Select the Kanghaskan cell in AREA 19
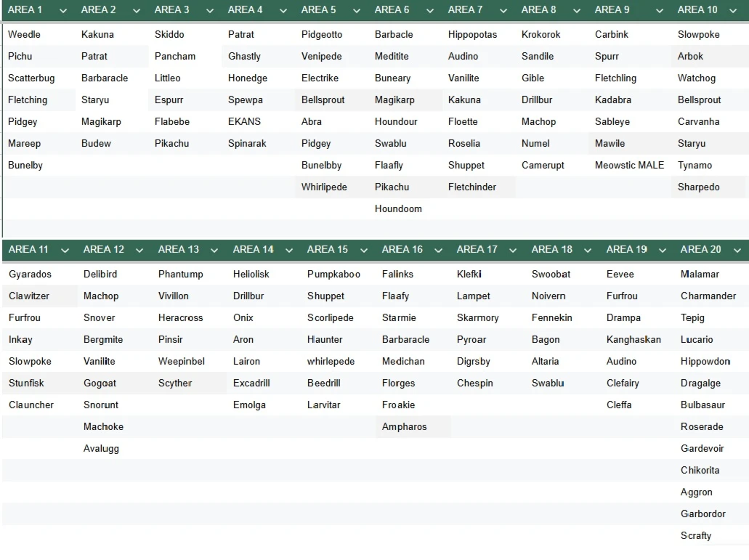Screen dimensions: 749x560 coord(633,340)
